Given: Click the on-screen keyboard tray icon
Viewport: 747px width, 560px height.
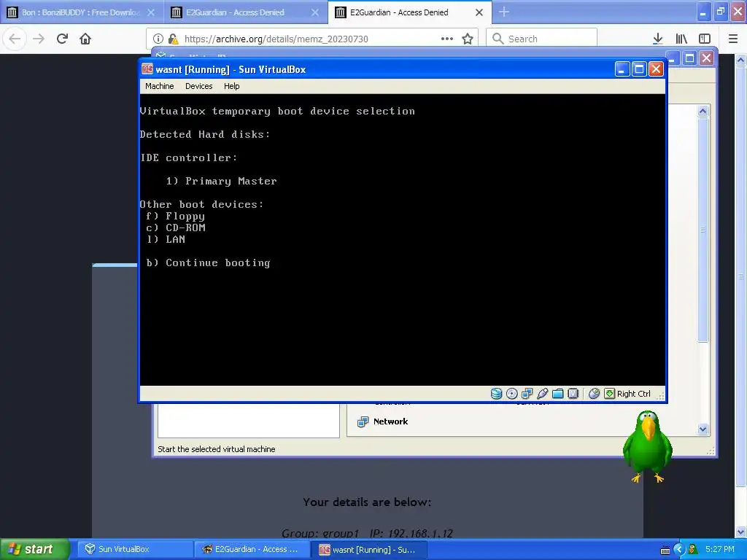Looking at the screenshot, I should [665, 550].
